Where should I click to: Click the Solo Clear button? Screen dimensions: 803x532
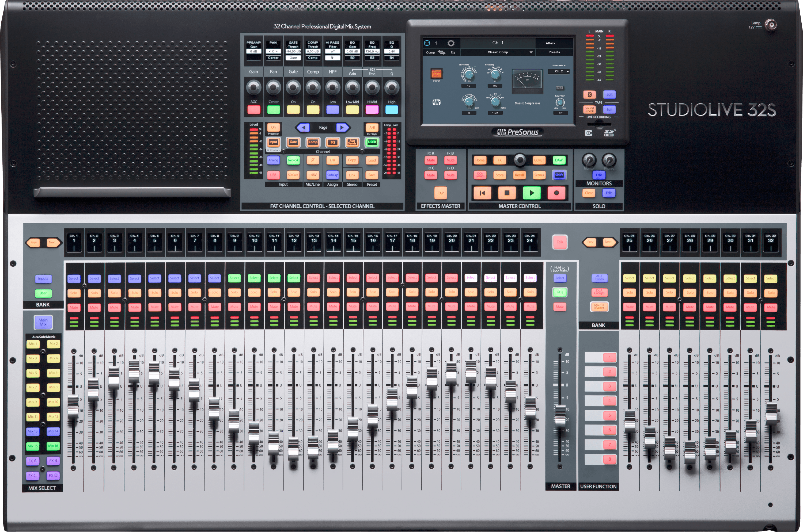coord(589,193)
